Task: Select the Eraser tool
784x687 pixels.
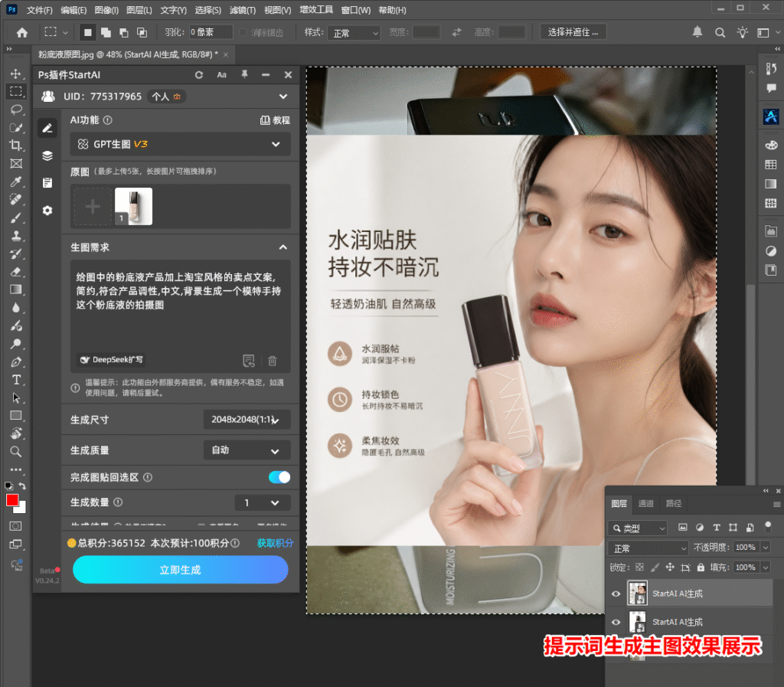Action: (x=16, y=271)
